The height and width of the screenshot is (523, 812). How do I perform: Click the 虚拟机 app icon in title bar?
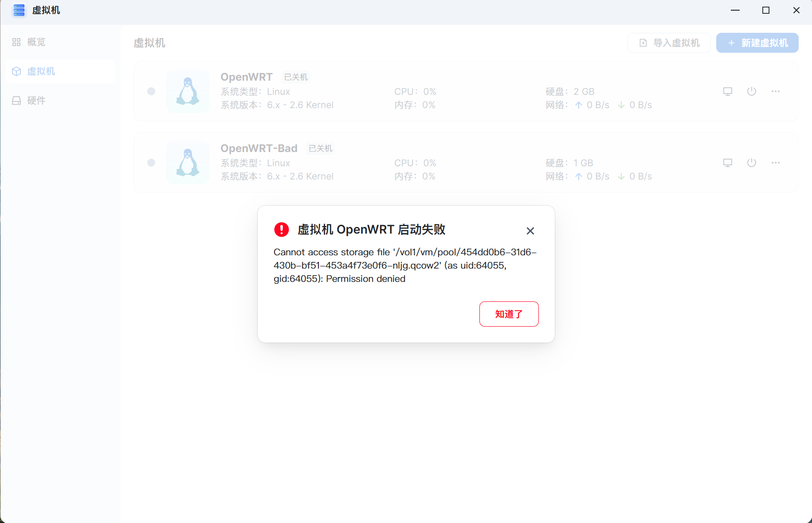pyautogui.click(x=19, y=10)
